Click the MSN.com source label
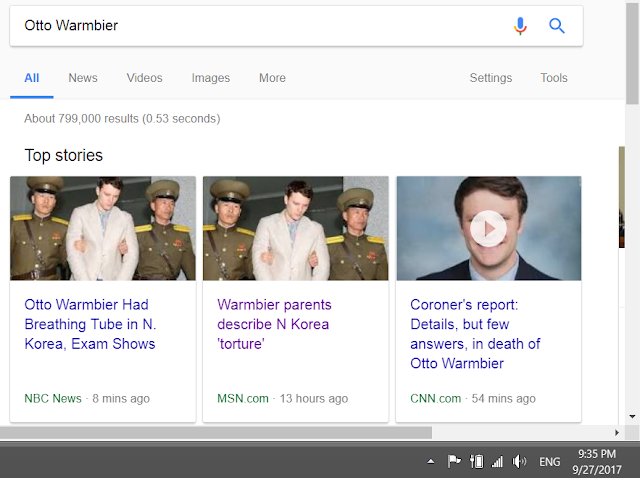640x478 pixels. coord(243,398)
